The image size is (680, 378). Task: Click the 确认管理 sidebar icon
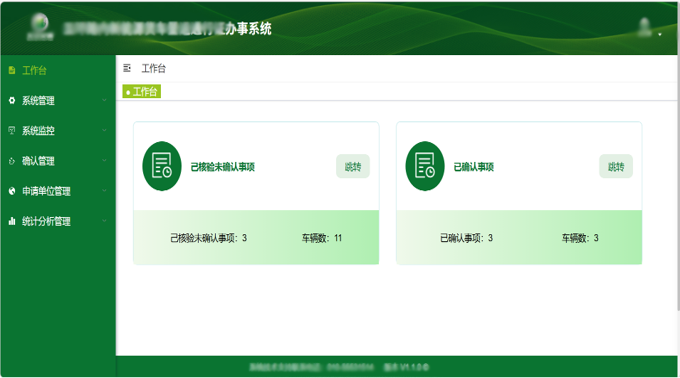pyautogui.click(x=12, y=161)
